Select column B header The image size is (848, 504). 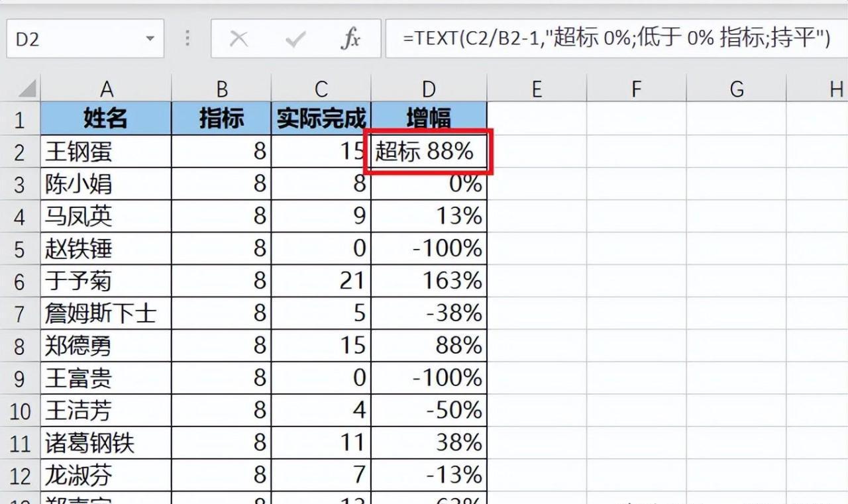click(x=221, y=88)
